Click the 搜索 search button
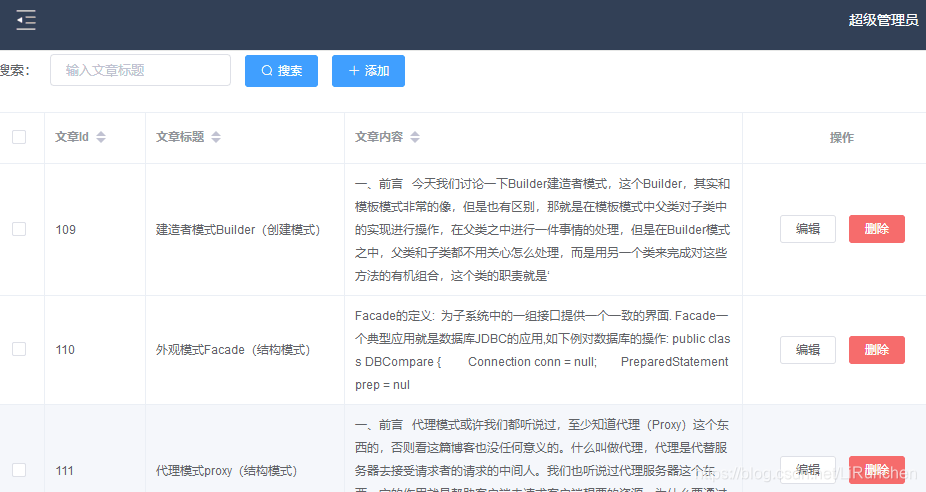 [x=281, y=71]
